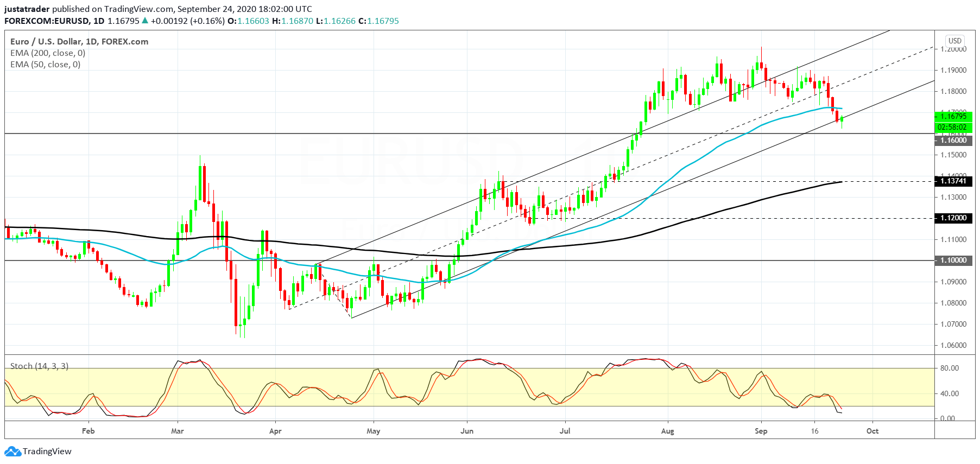Viewport: 980px width, 464px height.
Task: Click the TradingView cloud logo icon
Action: click(13, 452)
